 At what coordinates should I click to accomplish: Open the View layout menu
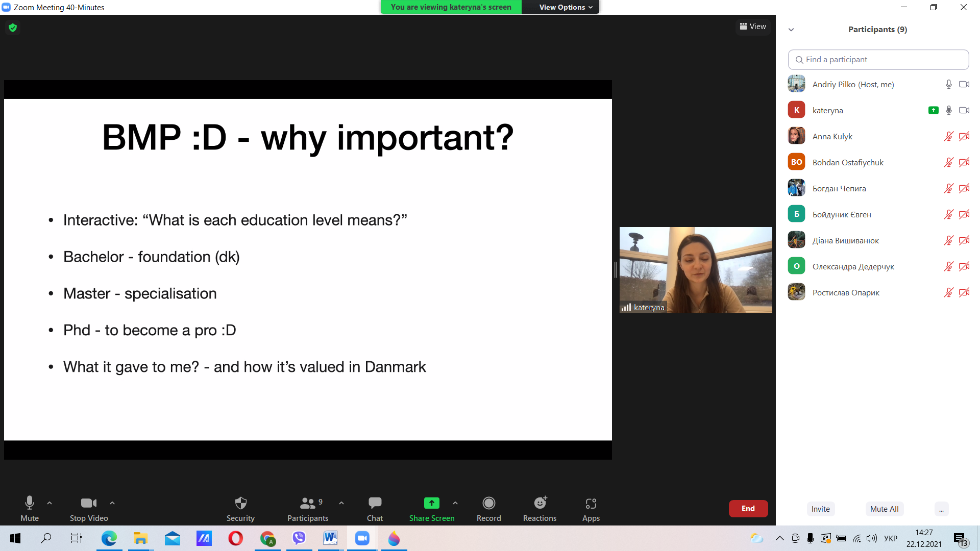click(753, 27)
